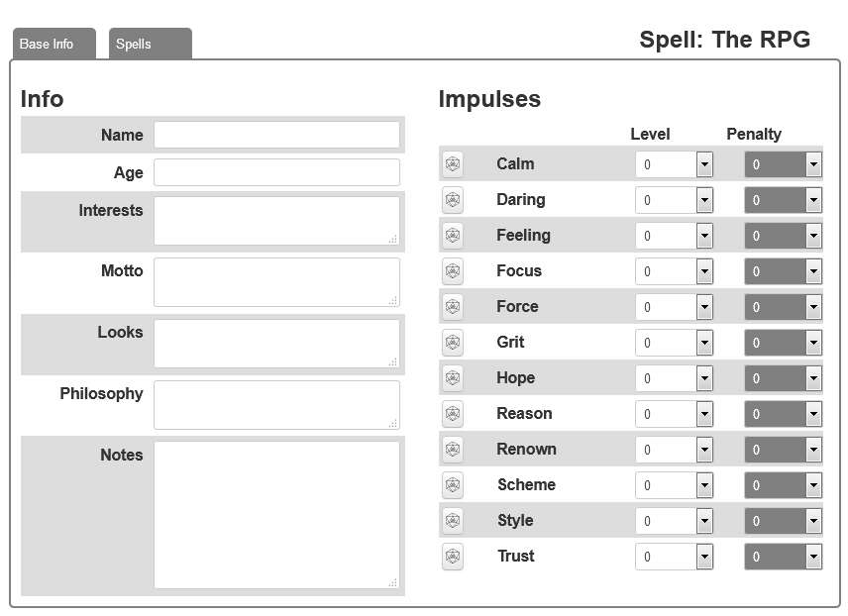
Task: Open the Calm Level dropdown
Action: point(674,164)
